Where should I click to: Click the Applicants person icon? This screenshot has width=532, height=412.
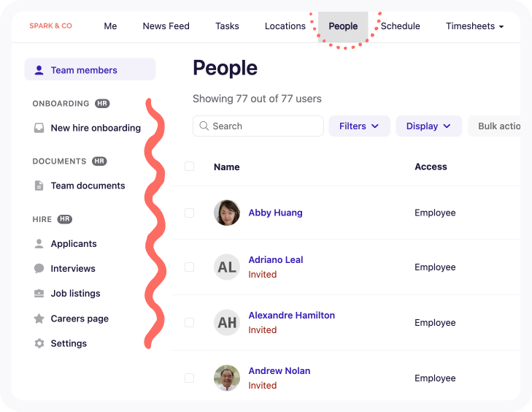39,243
